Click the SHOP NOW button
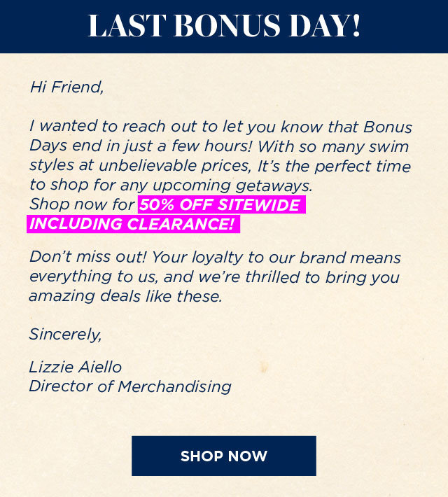 click(224, 456)
